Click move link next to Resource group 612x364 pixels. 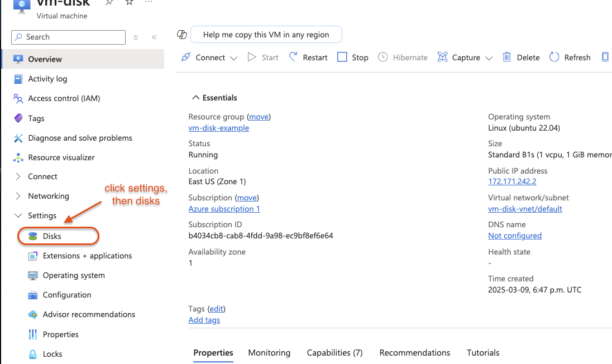coord(259,117)
